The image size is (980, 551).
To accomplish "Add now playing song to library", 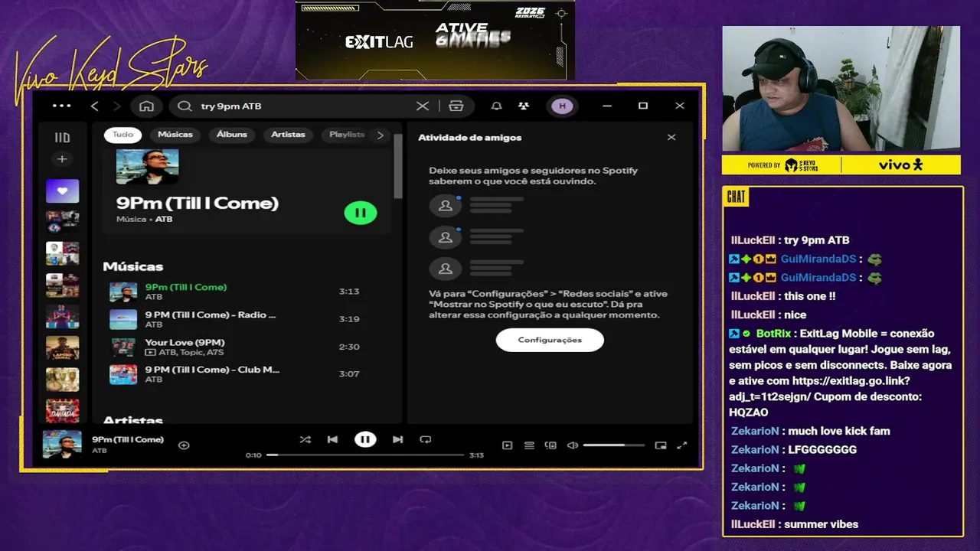I will (x=184, y=445).
